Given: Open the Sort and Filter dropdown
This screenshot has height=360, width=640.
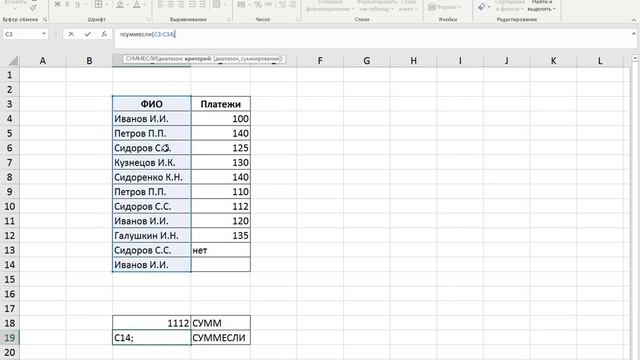Looking at the screenshot, I should [x=509, y=6].
